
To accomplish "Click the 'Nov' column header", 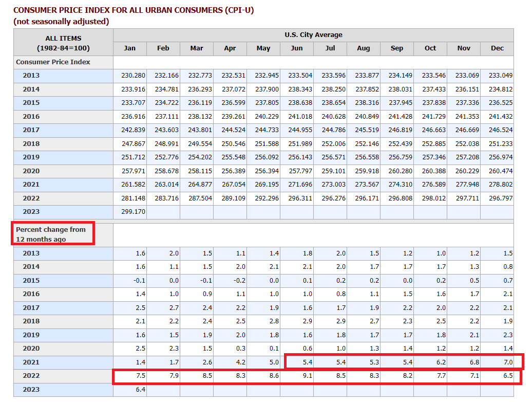I will pyautogui.click(x=464, y=48).
